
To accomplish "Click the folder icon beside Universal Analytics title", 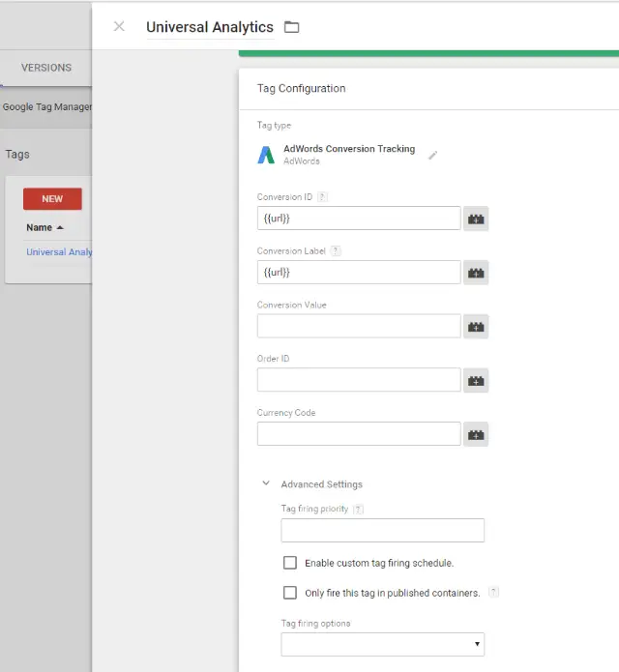I will 291,27.
